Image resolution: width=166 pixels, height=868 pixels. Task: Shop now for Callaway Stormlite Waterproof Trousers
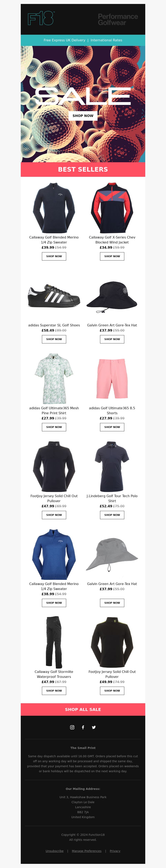54,690
